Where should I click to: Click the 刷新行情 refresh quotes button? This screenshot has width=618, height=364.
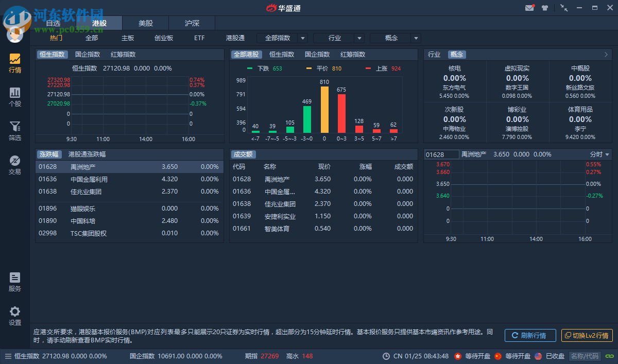coord(530,336)
